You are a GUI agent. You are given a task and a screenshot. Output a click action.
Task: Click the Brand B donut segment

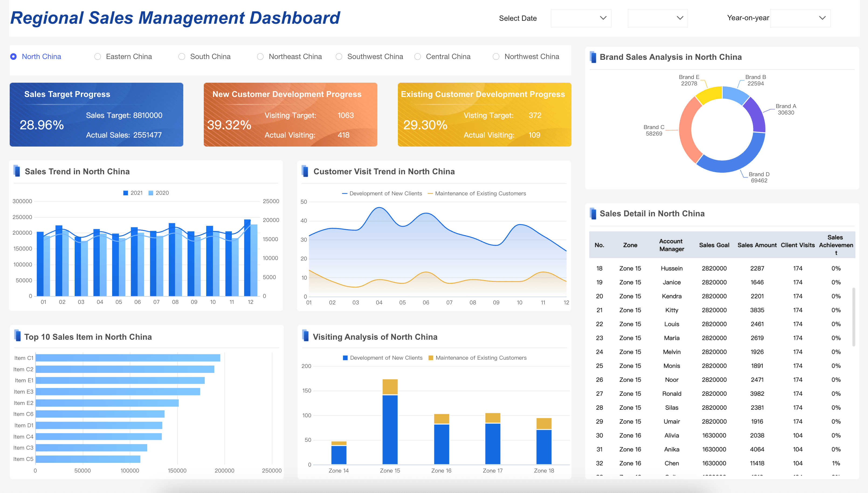[x=735, y=94]
